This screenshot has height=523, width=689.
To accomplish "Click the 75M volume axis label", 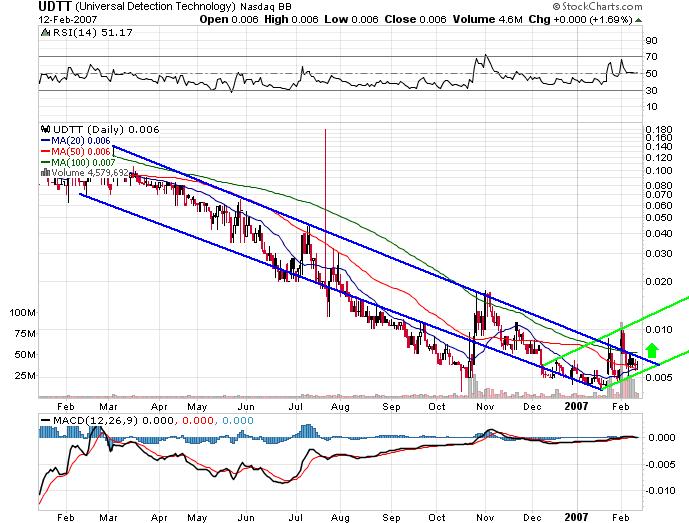I will point(25,334).
